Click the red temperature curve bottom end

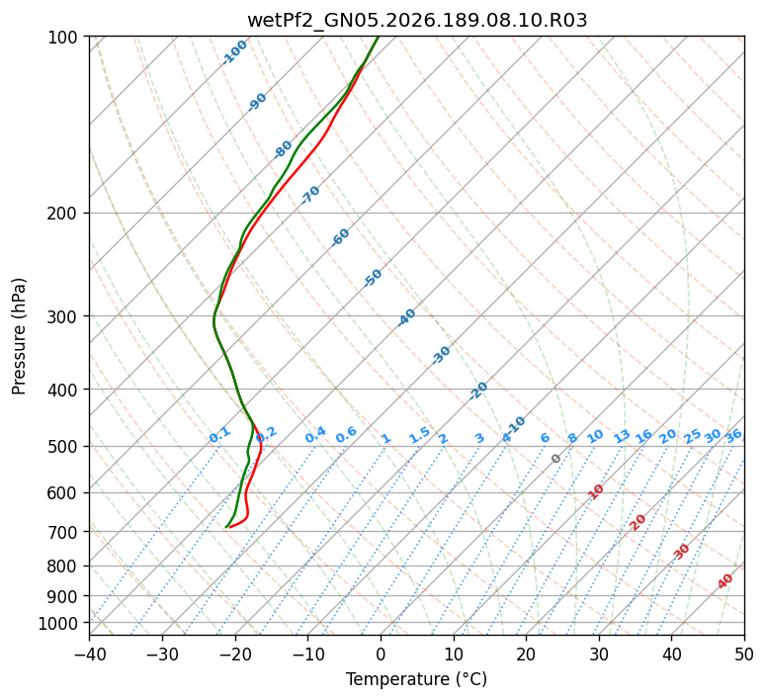click(x=229, y=527)
